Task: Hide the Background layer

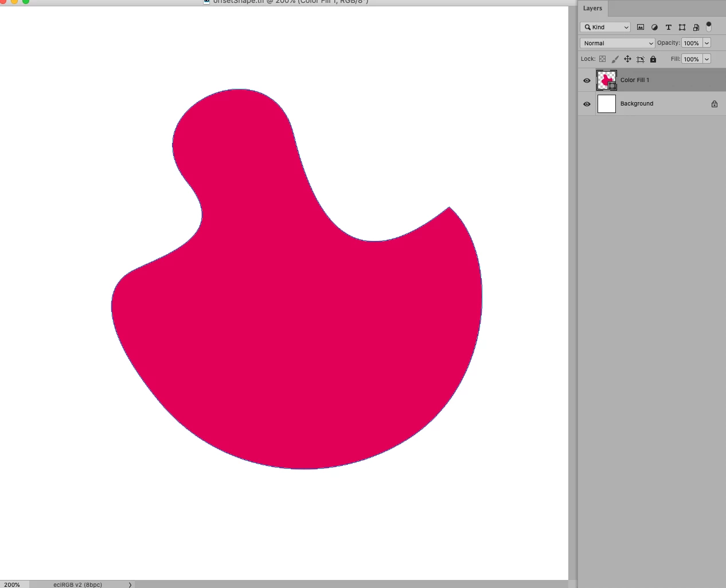Action: coord(587,104)
